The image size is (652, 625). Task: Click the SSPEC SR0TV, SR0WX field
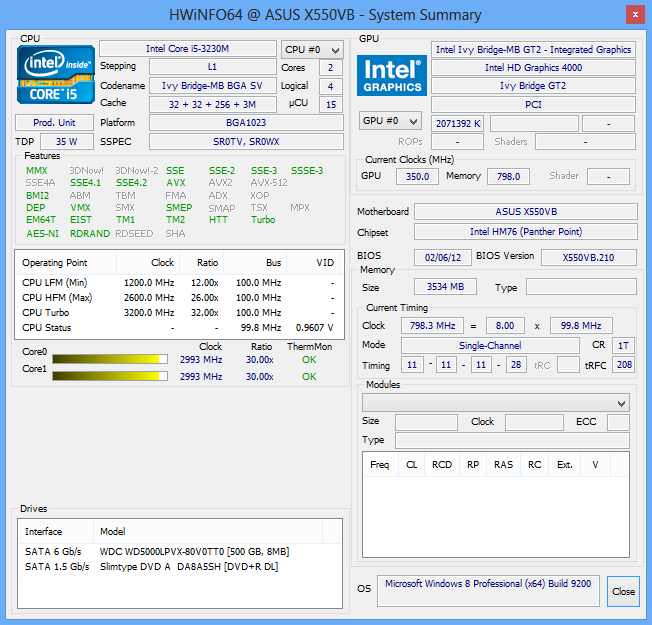point(246,142)
